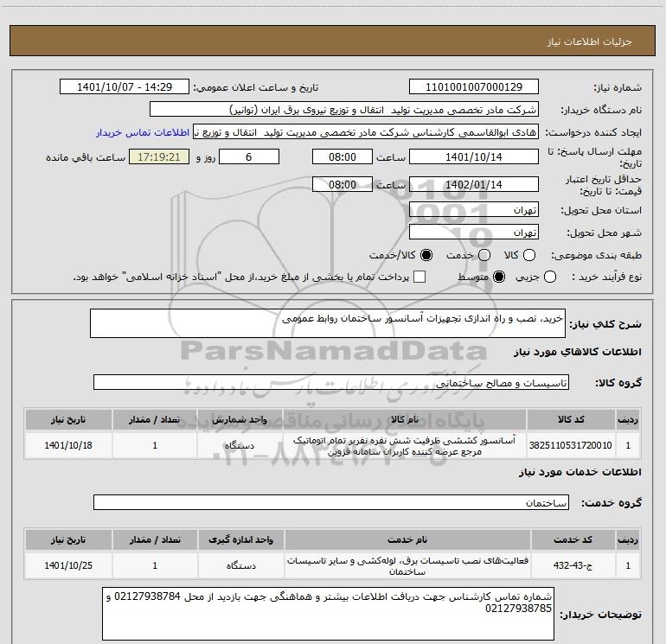
Task: Click the نام خدمت column header
Action: click(407, 539)
